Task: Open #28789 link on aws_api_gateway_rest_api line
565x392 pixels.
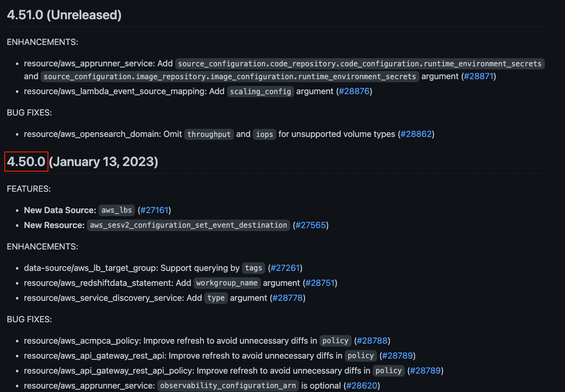Action: [x=398, y=356]
